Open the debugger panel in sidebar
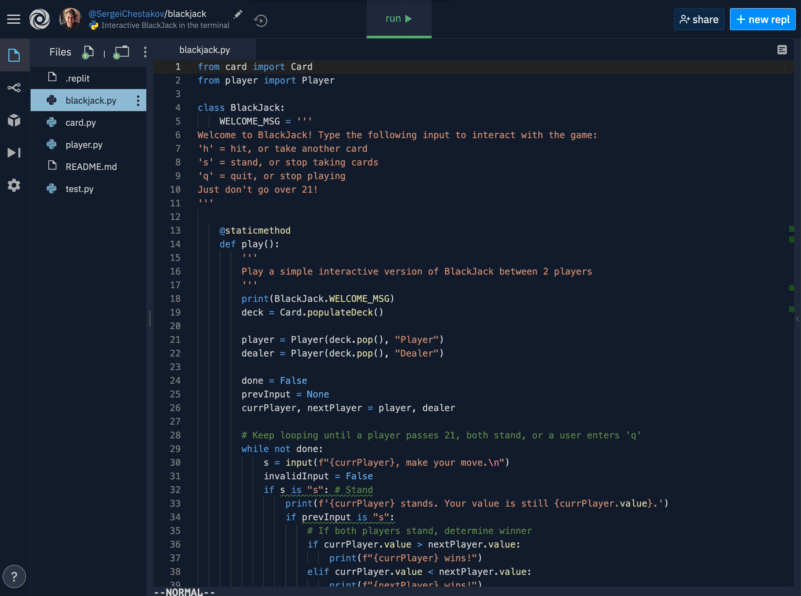The height and width of the screenshot is (596, 801). [x=14, y=153]
